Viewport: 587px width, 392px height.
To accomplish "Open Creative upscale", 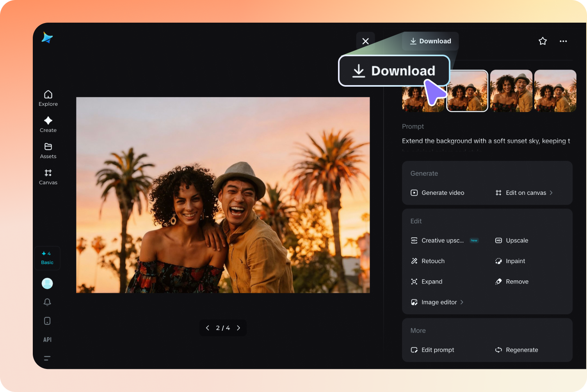I will pos(443,241).
